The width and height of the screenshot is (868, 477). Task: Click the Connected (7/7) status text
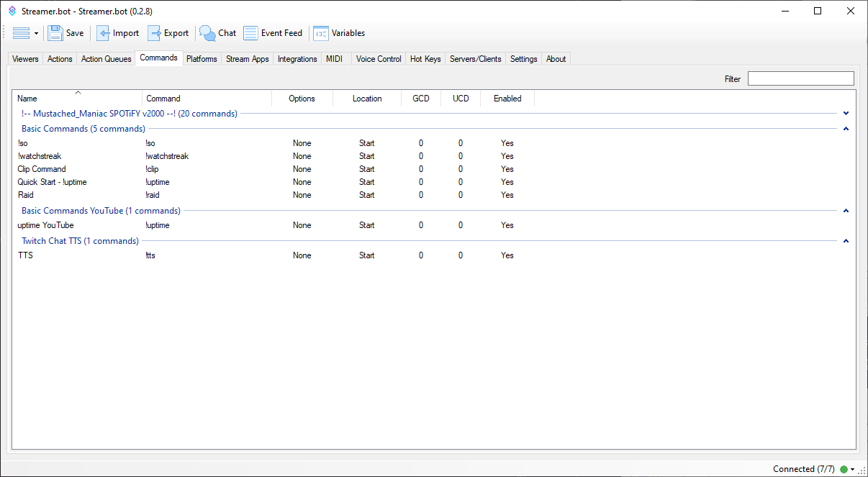(x=804, y=469)
